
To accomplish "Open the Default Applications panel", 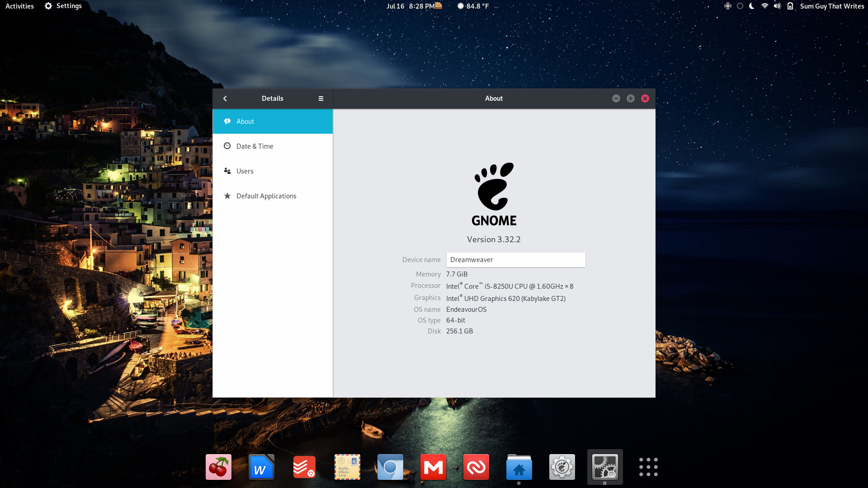I will [x=273, y=196].
